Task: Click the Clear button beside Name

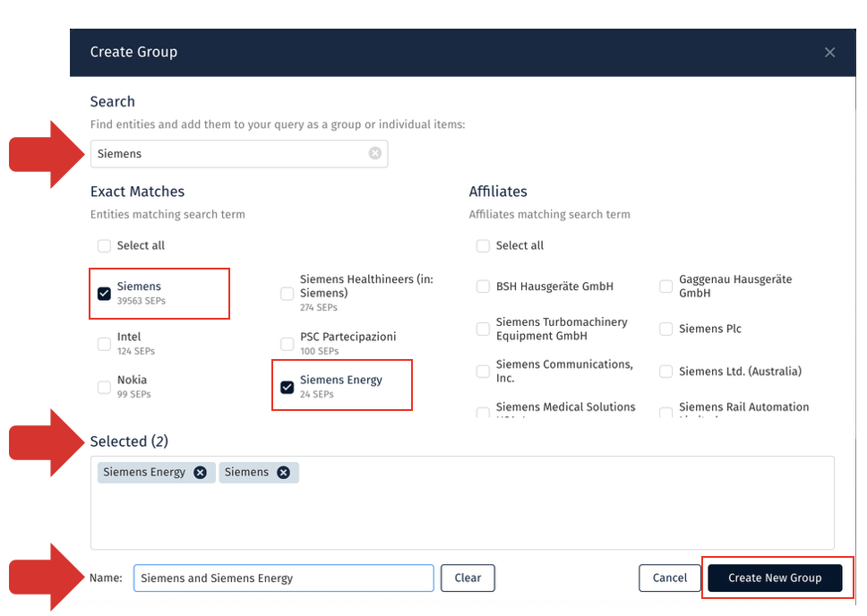Action: [x=468, y=577]
